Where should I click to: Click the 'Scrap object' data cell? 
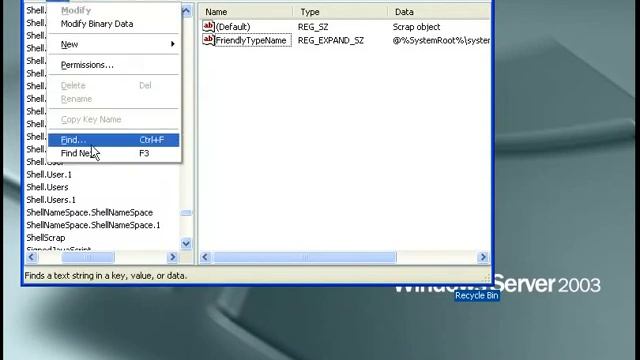[x=416, y=27]
